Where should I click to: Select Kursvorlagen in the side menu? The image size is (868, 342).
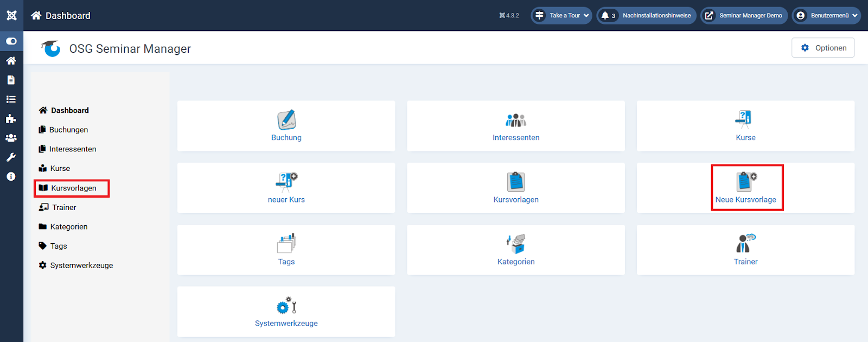68,188
